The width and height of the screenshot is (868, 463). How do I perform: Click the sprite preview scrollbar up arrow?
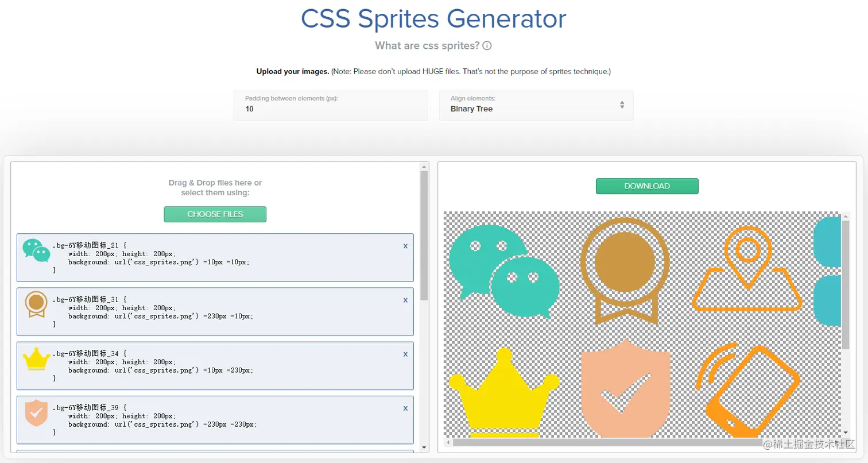(846, 216)
